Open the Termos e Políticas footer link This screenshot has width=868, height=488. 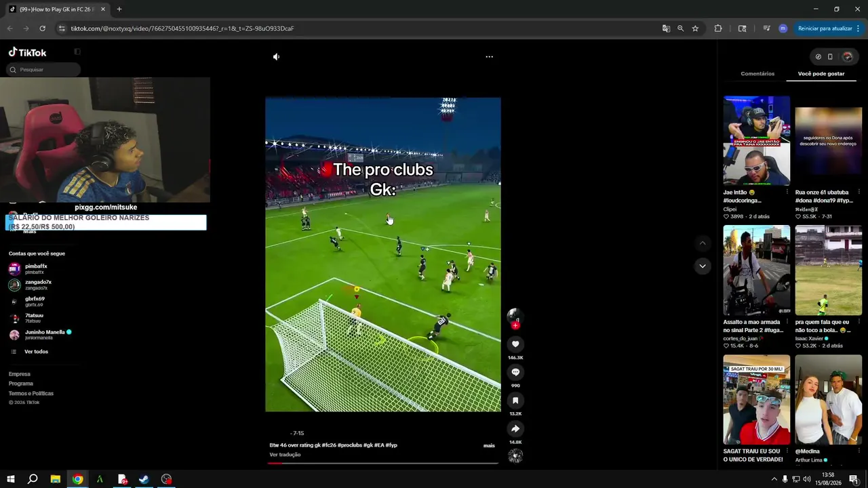tap(31, 394)
